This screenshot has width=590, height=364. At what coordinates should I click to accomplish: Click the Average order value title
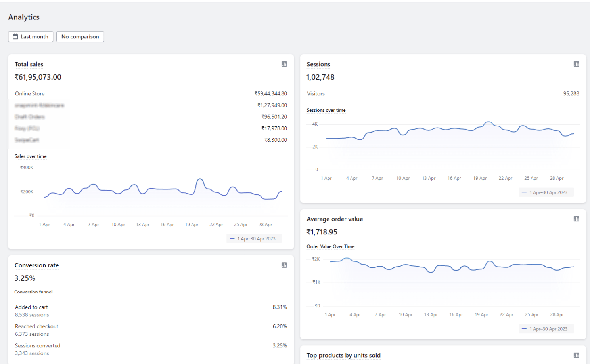(335, 219)
